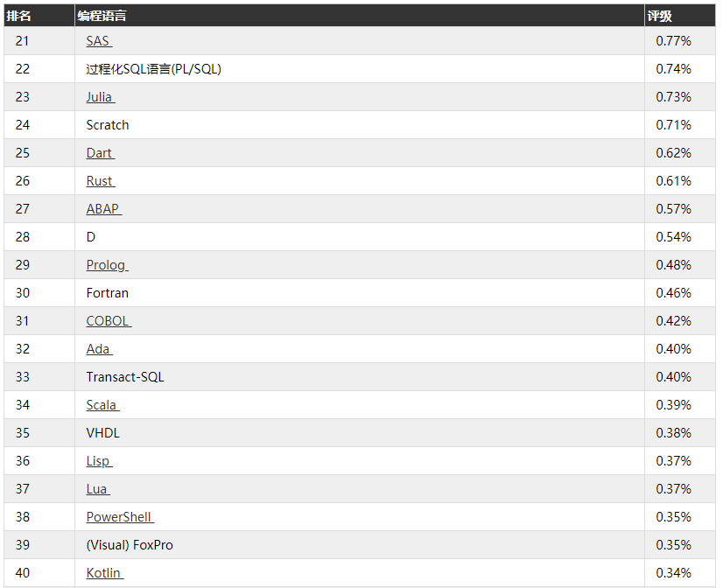This screenshot has width=723, height=588.
Task: Click the Transact-SQL cell
Action: [x=125, y=377]
